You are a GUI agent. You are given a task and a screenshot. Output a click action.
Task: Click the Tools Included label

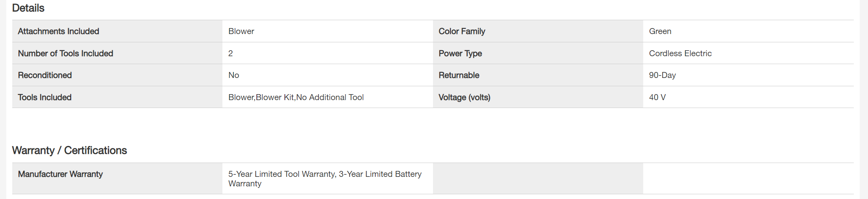[45, 97]
